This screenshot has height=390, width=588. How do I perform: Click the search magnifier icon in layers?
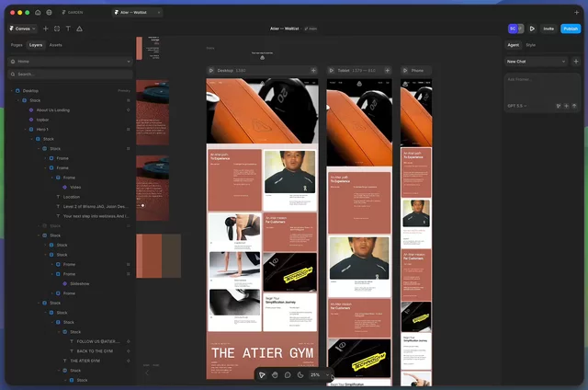click(13, 74)
